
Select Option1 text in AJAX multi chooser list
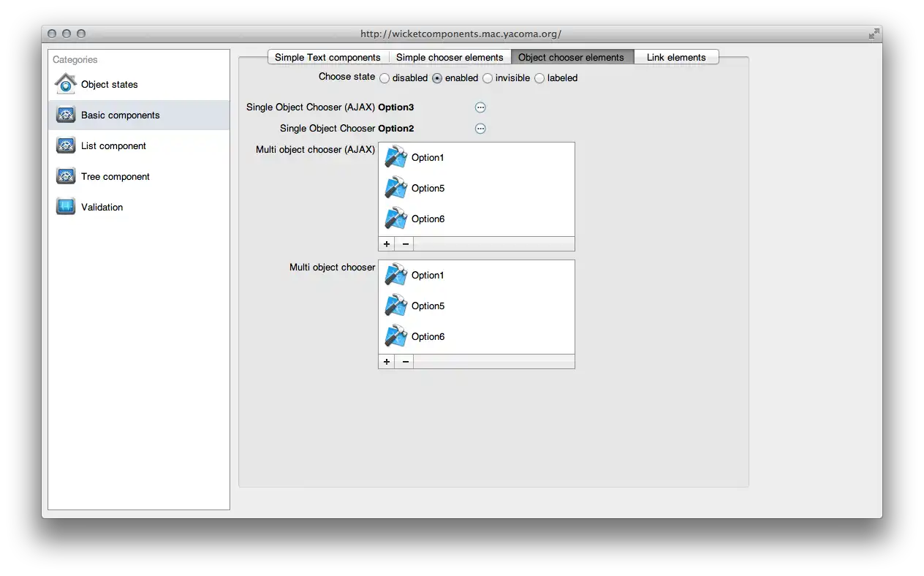(428, 157)
